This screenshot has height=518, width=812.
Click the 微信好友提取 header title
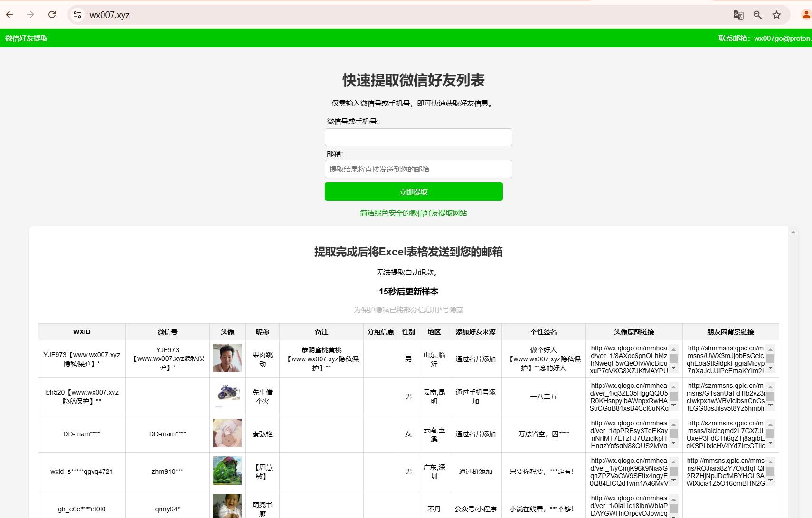[x=27, y=38]
